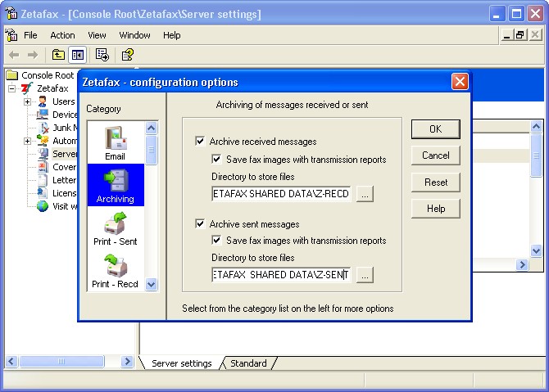Image resolution: width=549 pixels, height=392 pixels.
Task: Open the Action menu
Action: pos(62,35)
